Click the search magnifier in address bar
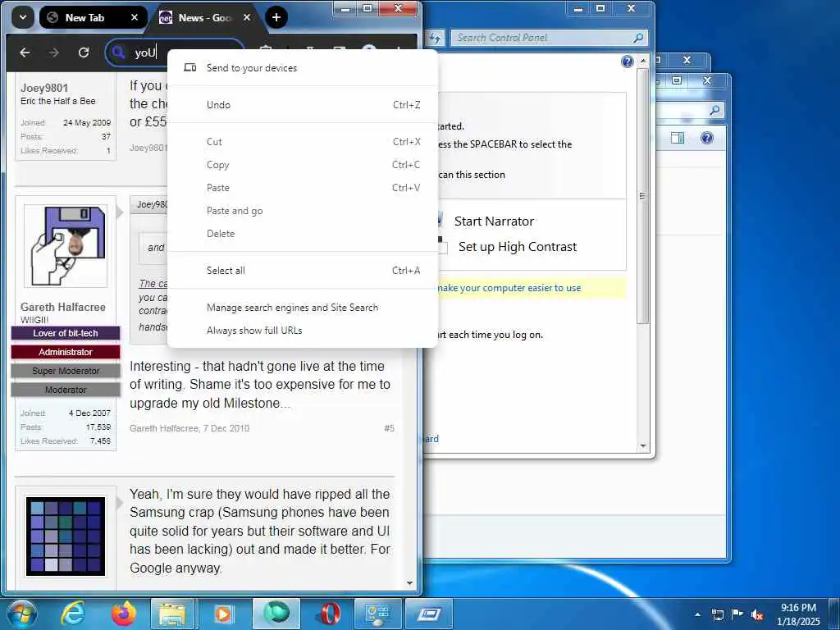The width and height of the screenshot is (840, 630). click(x=119, y=52)
